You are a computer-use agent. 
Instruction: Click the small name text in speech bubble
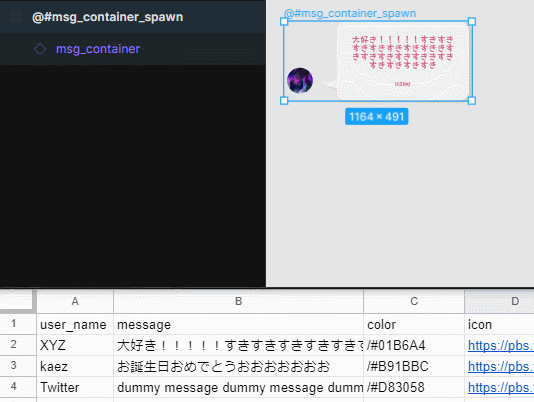pyautogui.click(x=403, y=84)
